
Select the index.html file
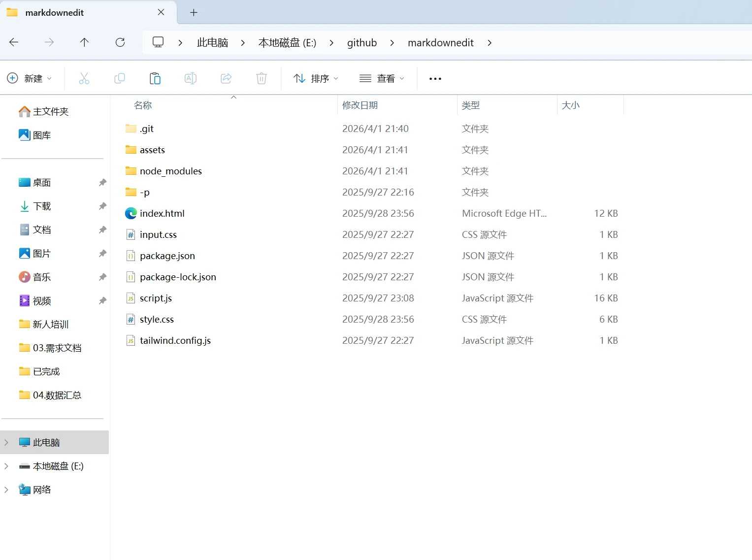pos(162,213)
